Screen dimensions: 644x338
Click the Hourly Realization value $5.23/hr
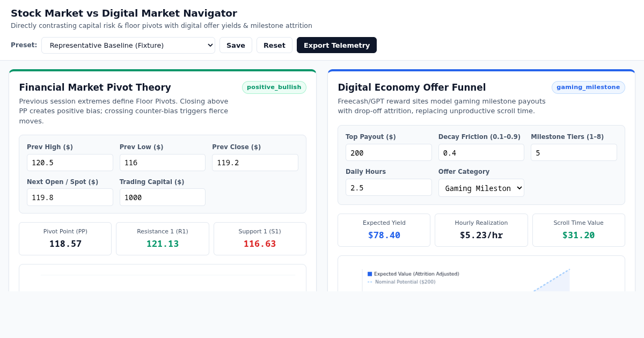pyautogui.click(x=481, y=235)
